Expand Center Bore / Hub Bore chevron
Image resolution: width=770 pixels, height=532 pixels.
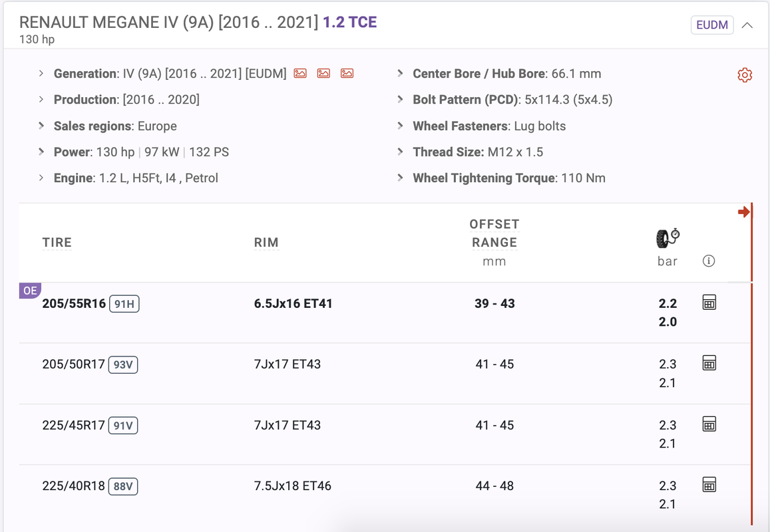click(x=400, y=74)
